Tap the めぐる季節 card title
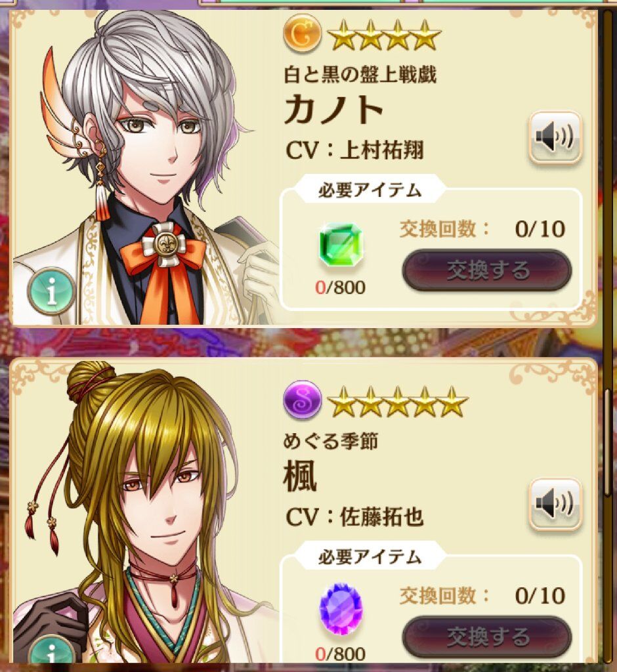This screenshot has width=617, height=672. (330, 440)
